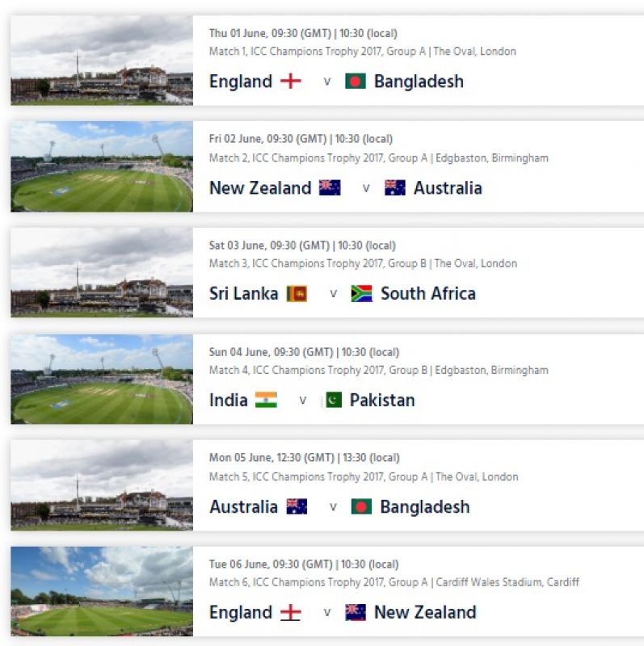Image resolution: width=644 pixels, height=646 pixels.
Task: Click the India flag icon
Action: 266,400
